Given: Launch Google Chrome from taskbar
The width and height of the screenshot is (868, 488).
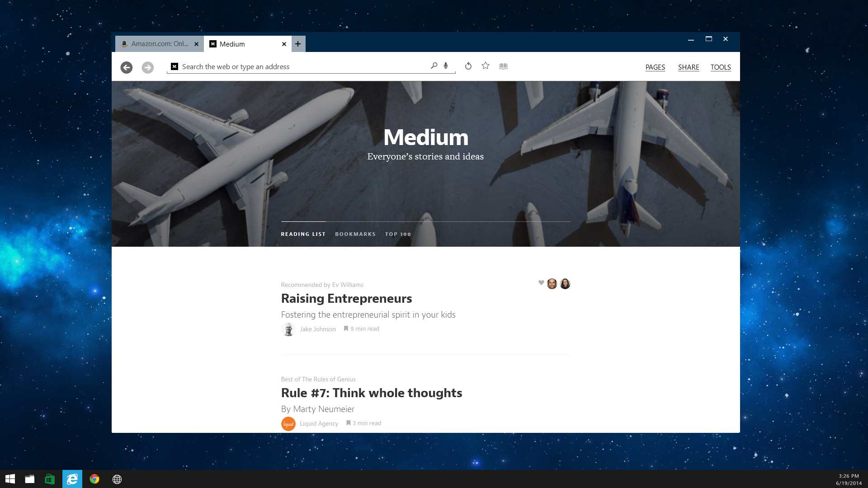Looking at the screenshot, I should coord(94,479).
